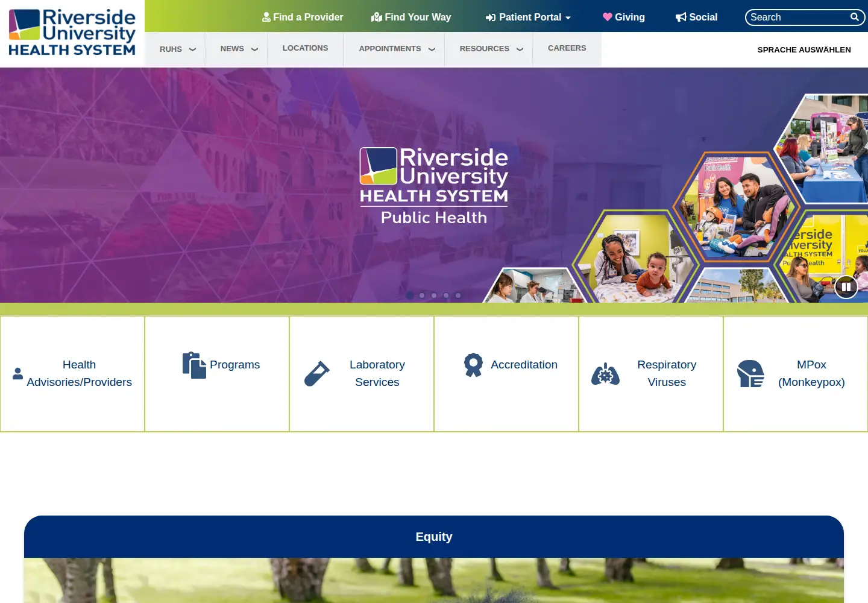Click the MPox masked head icon
This screenshot has height=603, width=868.
pyautogui.click(x=751, y=374)
